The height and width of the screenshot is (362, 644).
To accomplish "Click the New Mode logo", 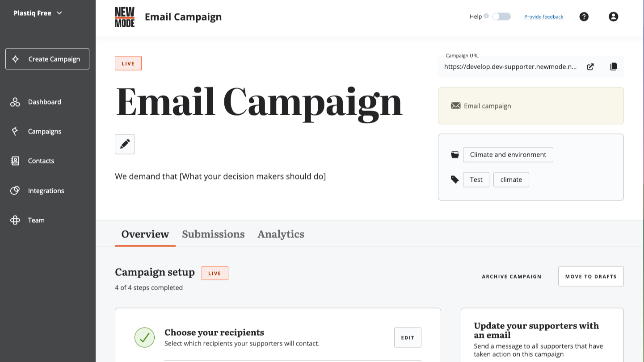I will (125, 17).
